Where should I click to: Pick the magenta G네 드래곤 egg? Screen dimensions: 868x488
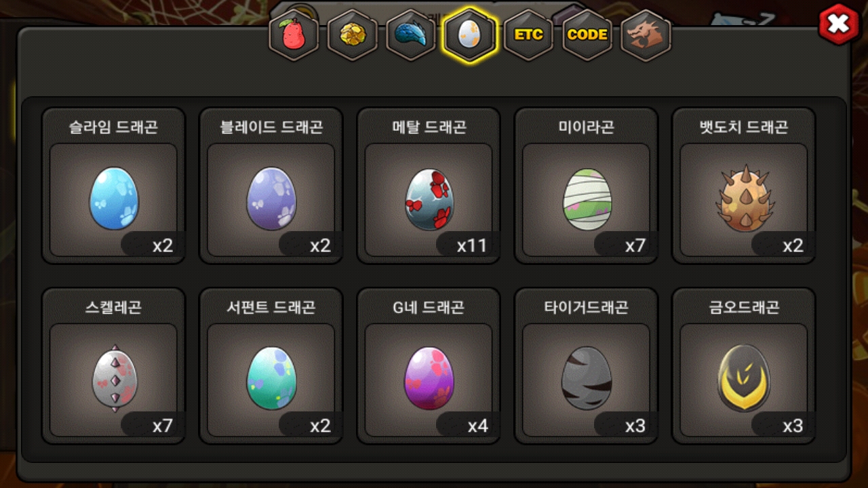(429, 378)
